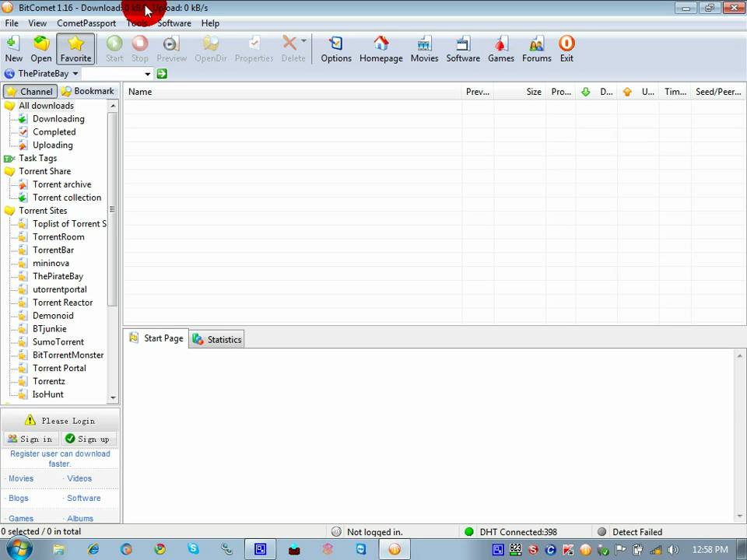The width and height of the screenshot is (747, 560).
Task: Open a torrent with the Open icon
Action: [x=41, y=49]
